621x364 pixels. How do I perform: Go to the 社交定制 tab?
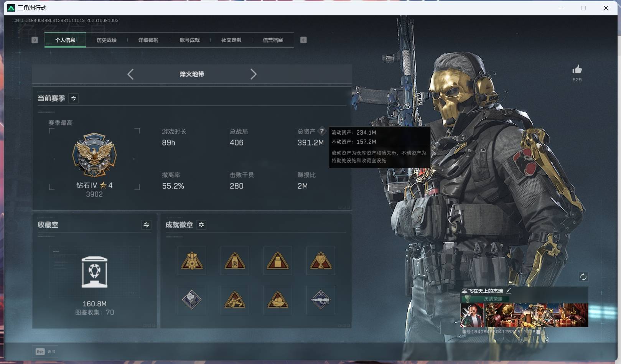point(231,40)
